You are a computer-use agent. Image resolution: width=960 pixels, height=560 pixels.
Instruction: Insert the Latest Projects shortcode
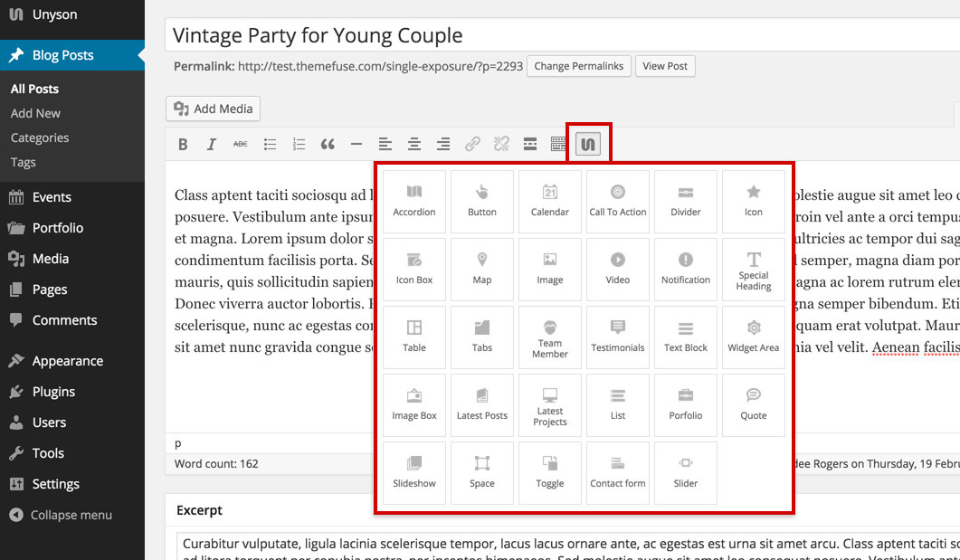[x=550, y=405]
